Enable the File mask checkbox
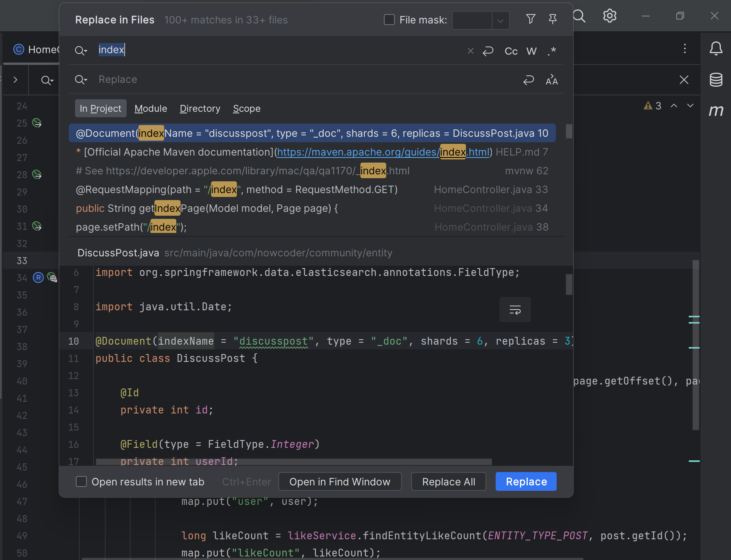 (389, 20)
